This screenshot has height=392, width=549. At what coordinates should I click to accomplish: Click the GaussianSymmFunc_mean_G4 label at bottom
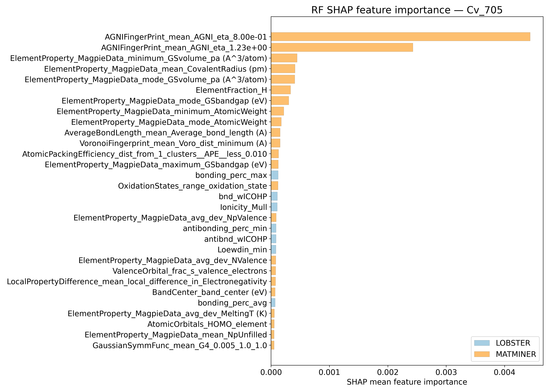(180, 345)
